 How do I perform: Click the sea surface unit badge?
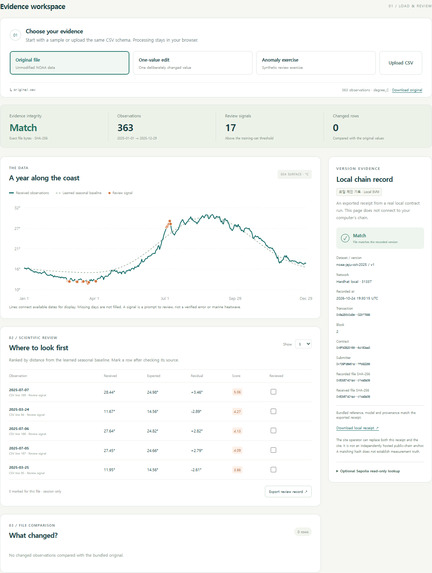point(294,174)
